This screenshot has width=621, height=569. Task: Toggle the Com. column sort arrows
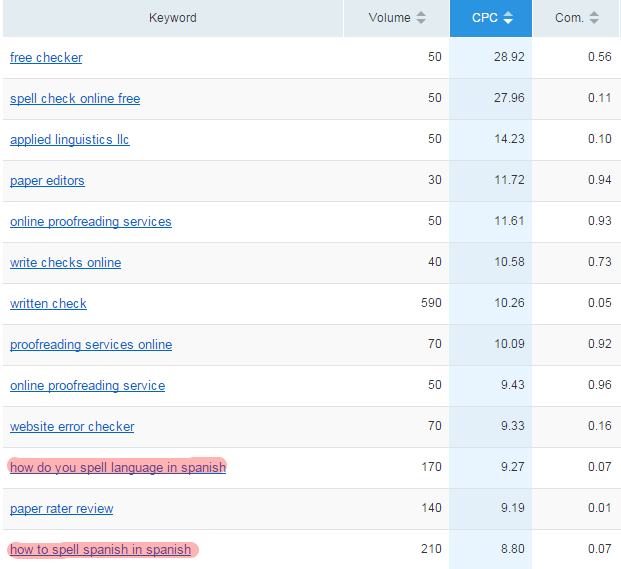(594, 17)
